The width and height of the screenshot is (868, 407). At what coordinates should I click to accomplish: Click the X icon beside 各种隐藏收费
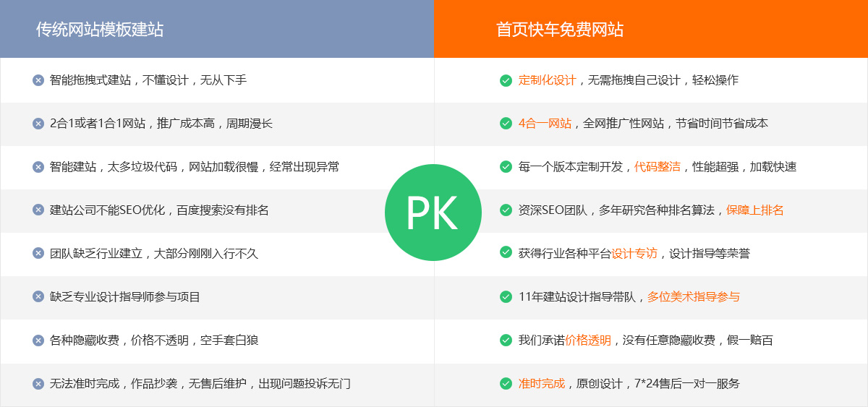tap(38, 340)
